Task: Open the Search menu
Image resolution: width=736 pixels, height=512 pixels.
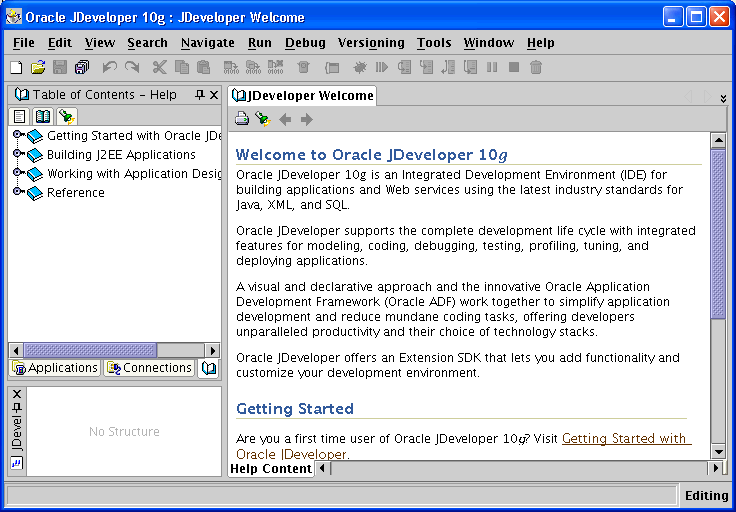Action: tap(147, 43)
